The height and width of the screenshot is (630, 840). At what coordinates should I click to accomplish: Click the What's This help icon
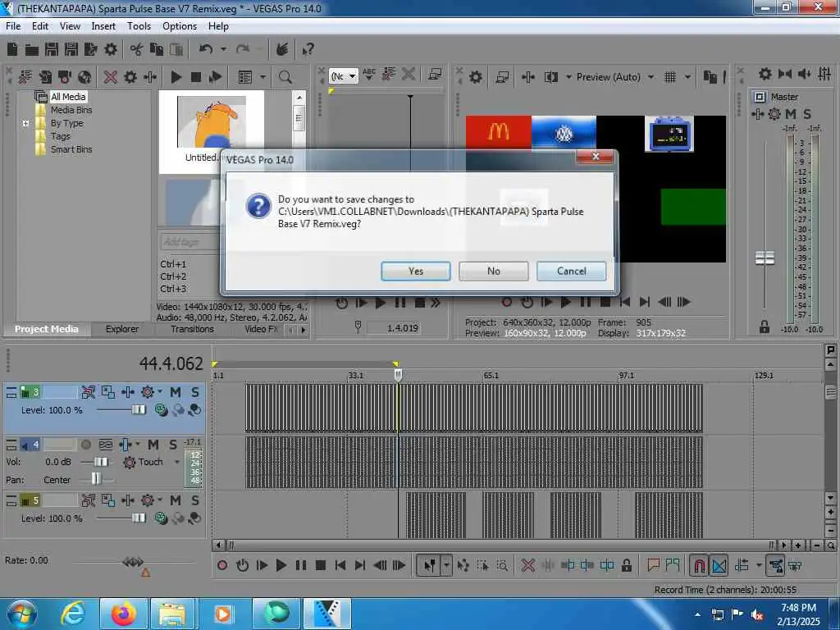[x=308, y=50]
